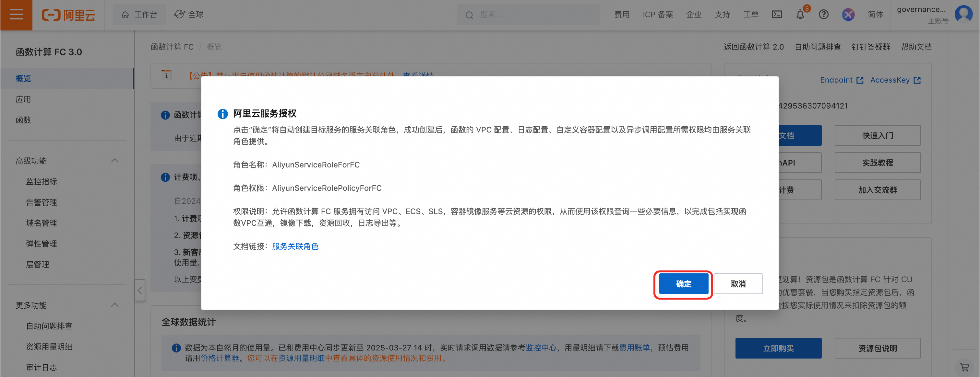Click the announcement notice icon
The height and width of the screenshot is (377, 980).
click(x=166, y=75)
